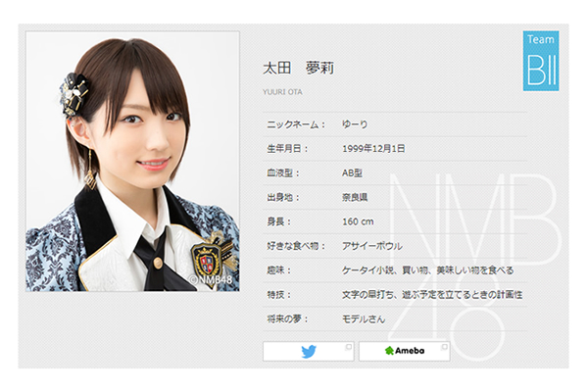Click the height label 身長
Image resolution: width=588 pixels, height=392 pixels.
click(279, 221)
